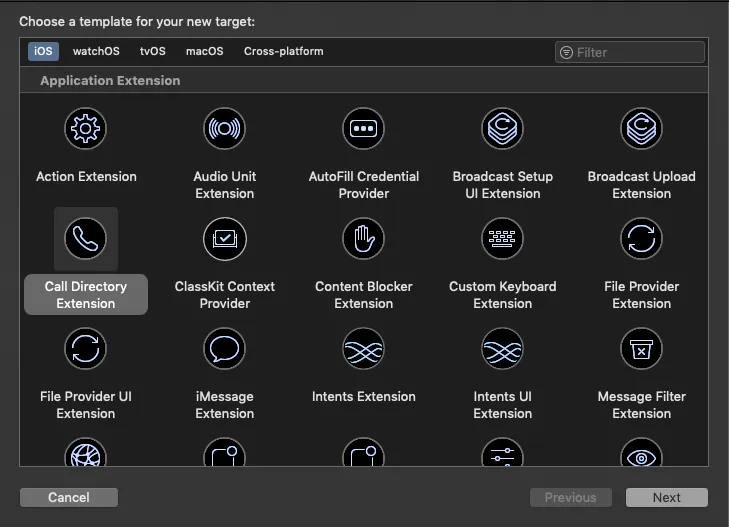Select the Call Directory Extension phone icon
This screenshot has width=729, height=527.
(x=86, y=239)
